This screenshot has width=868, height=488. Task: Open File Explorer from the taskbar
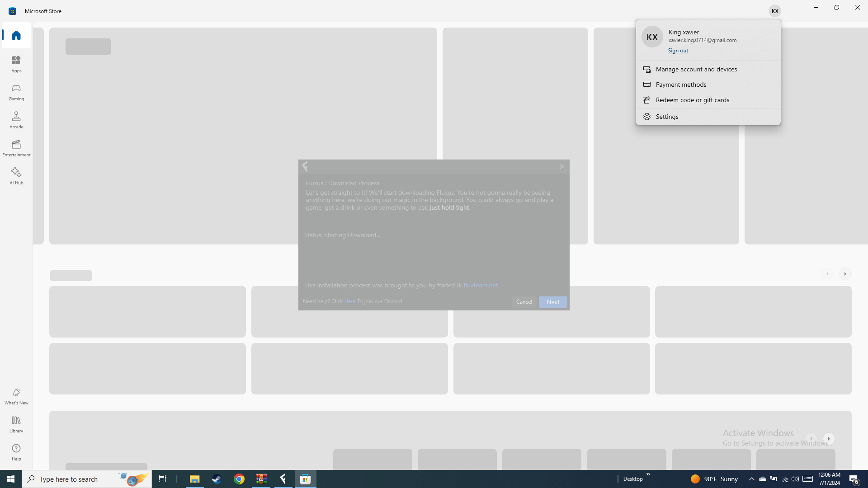pyautogui.click(x=194, y=479)
